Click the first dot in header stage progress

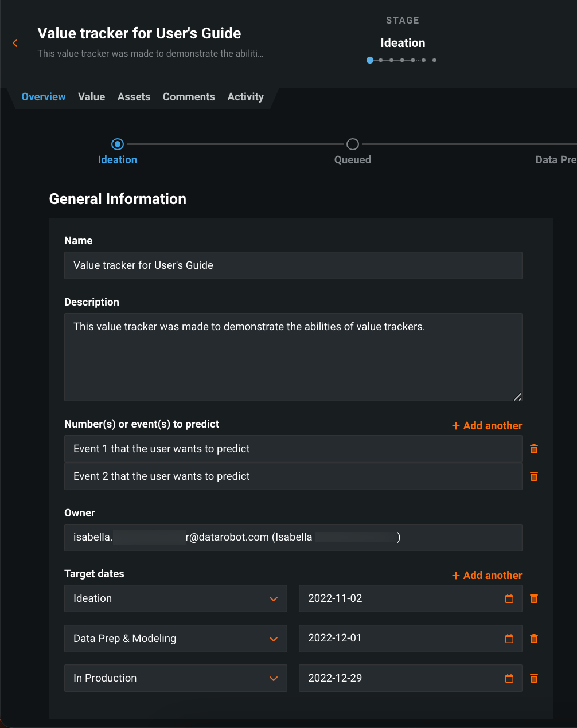click(x=370, y=60)
